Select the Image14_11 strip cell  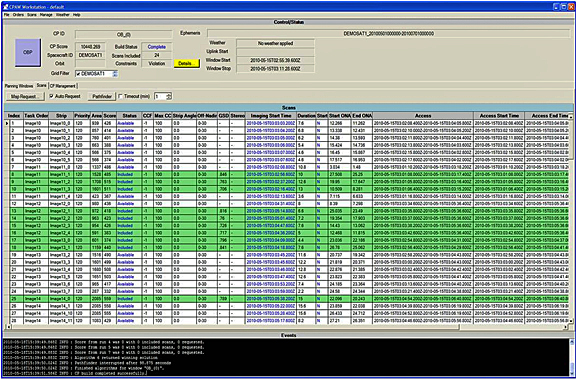coord(61,321)
